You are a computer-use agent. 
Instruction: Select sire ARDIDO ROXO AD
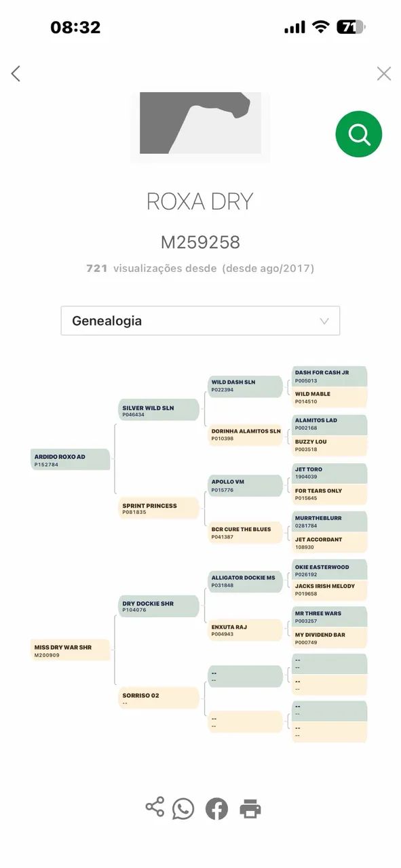click(71, 460)
